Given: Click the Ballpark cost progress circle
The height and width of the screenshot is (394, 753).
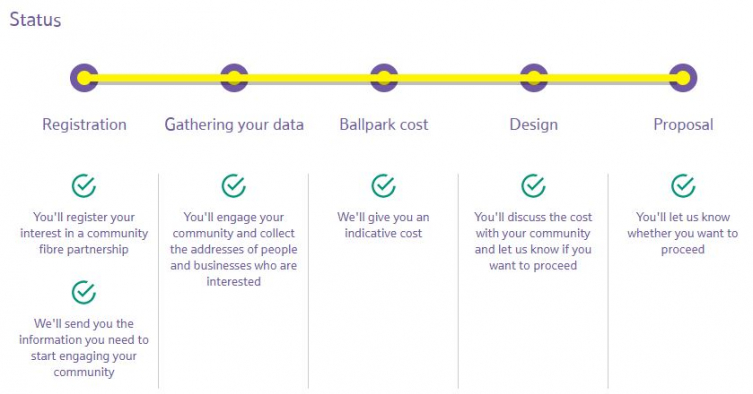Looking at the screenshot, I should pyautogui.click(x=384, y=78).
